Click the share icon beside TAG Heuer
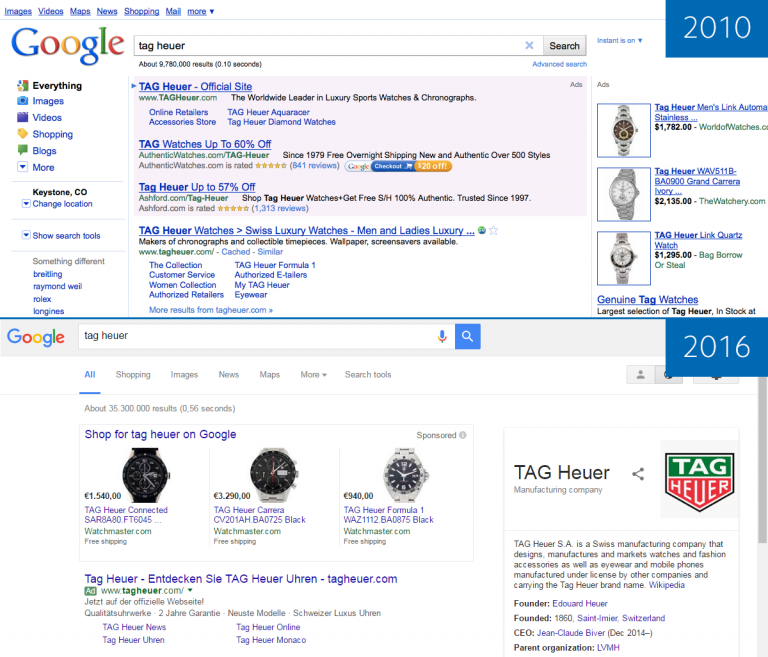 coord(638,474)
